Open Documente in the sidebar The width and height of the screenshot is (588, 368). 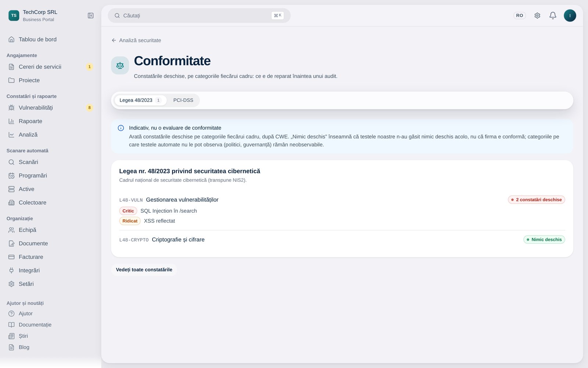tap(51, 243)
